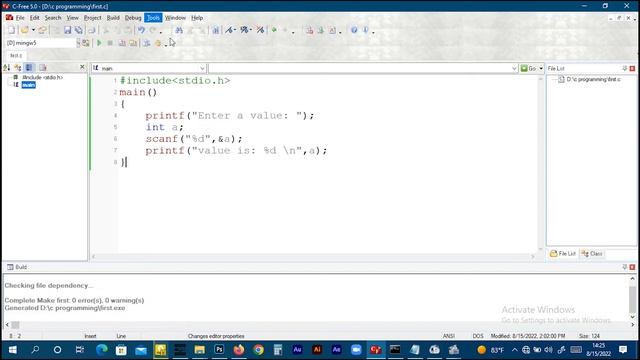The height and width of the screenshot is (360, 640).
Task: Open the Search menu
Action: [53, 18]
